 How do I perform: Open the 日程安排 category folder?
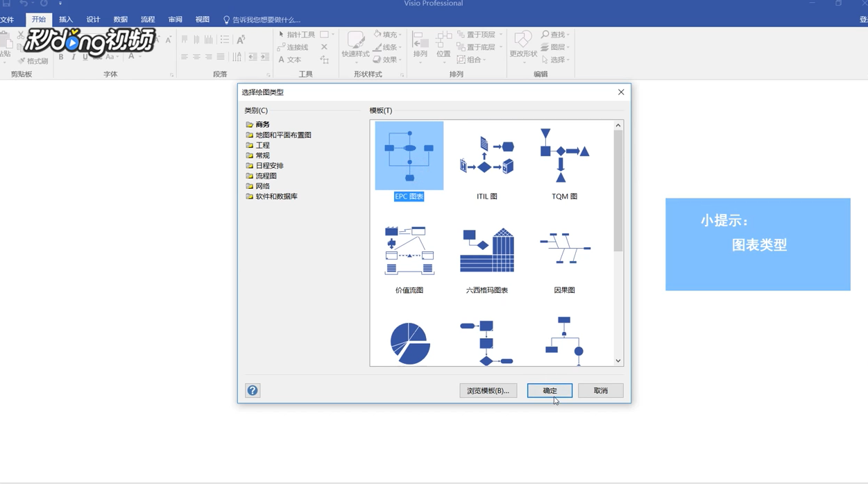(x=265, y=166)
